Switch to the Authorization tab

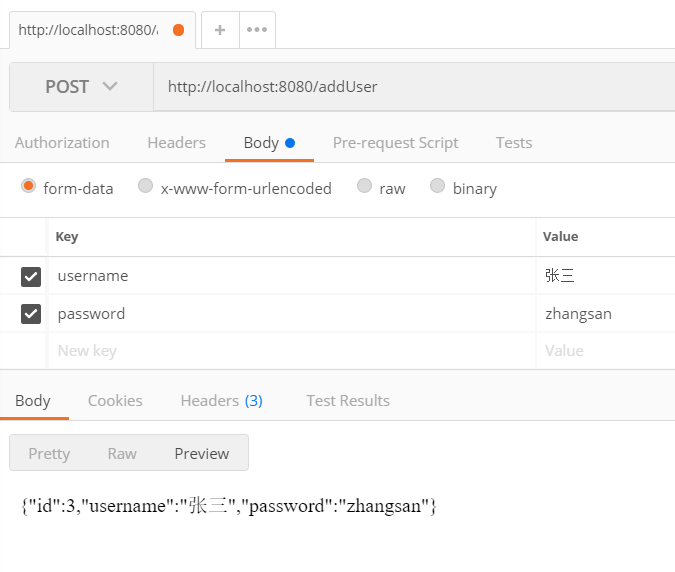[62, 143]
